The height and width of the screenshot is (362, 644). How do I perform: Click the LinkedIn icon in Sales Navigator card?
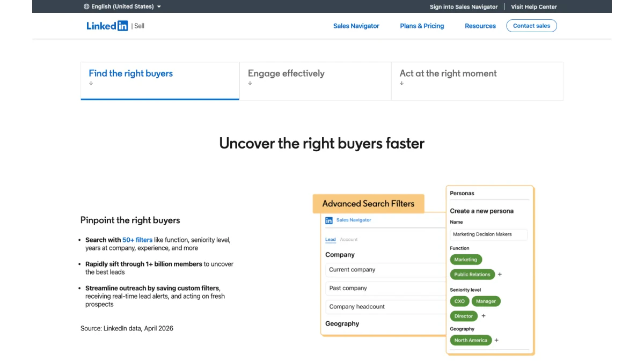point(329,220)
